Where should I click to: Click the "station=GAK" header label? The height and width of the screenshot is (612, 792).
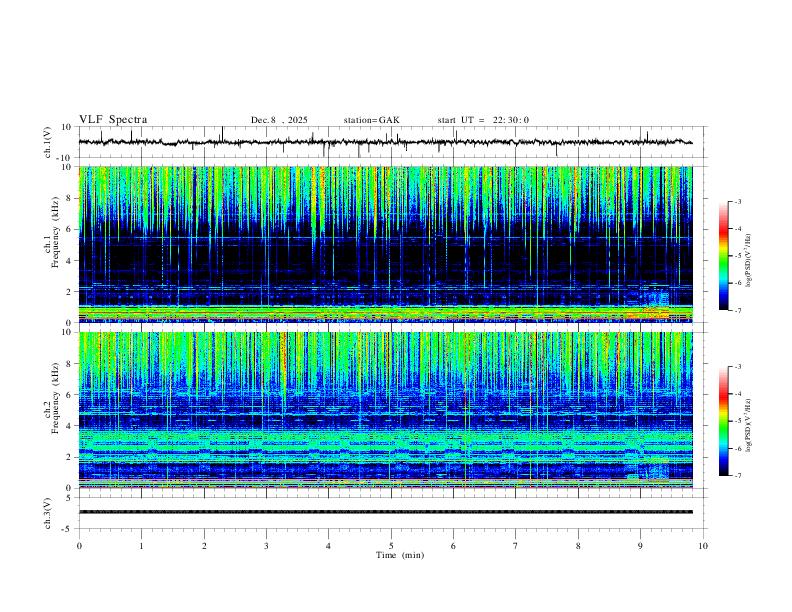371,120
